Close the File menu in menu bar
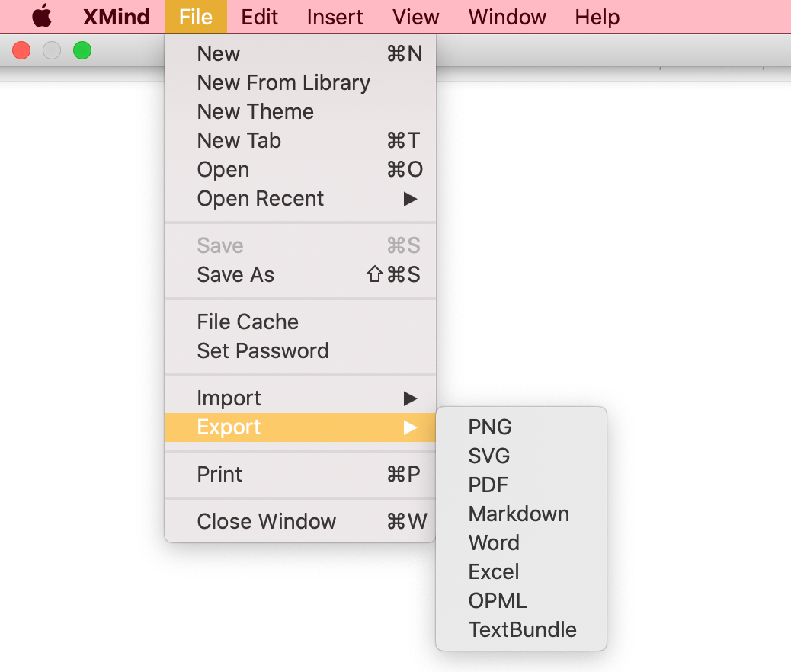 point(196,17)
